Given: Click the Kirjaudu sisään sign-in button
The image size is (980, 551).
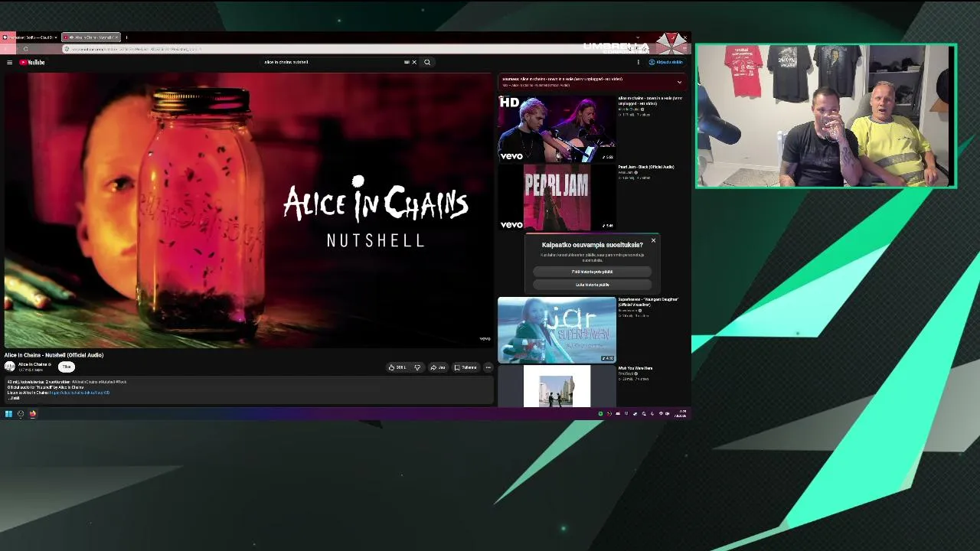Looking at the screenshot, I should pos(665,62).
